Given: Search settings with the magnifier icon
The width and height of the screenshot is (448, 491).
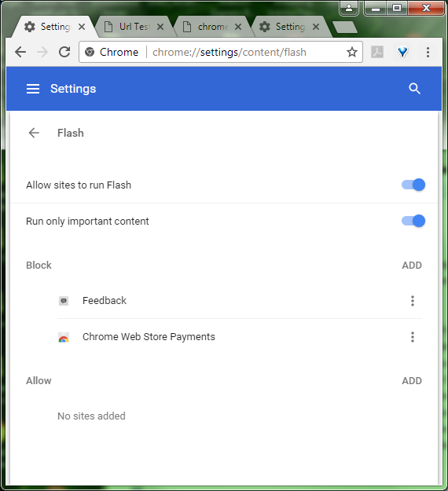Looking at the screenshot, I should [x=414, y=89].
